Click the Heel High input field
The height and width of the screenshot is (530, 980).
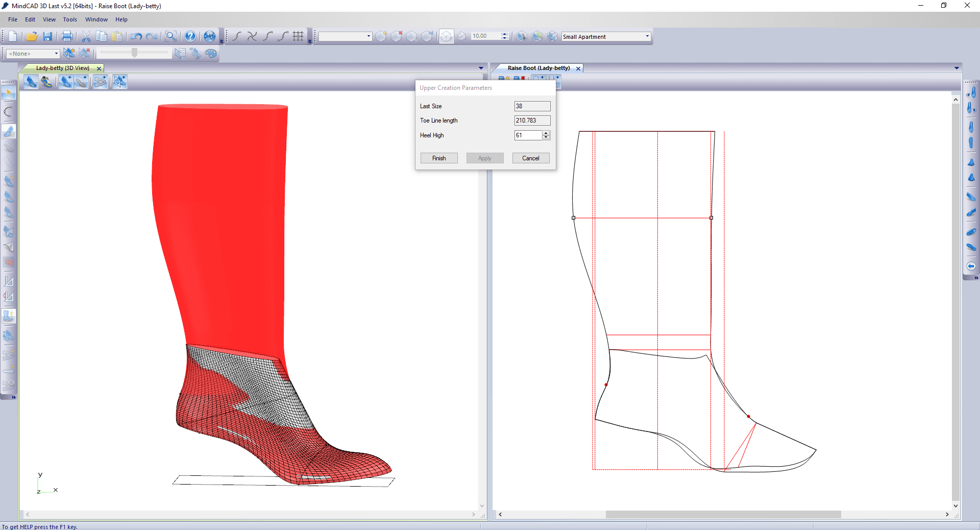[528, 135]
